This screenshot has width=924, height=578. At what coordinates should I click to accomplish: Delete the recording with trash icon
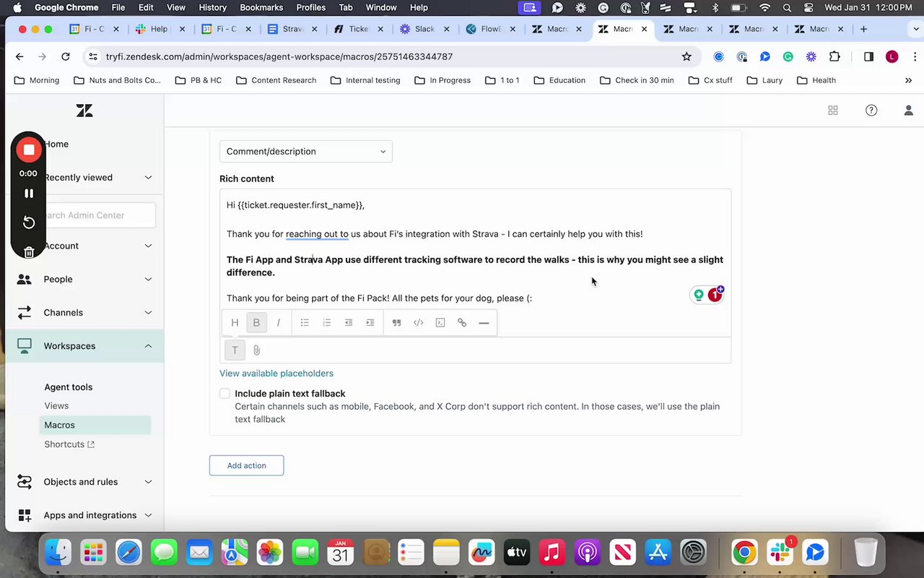(29, 251)
